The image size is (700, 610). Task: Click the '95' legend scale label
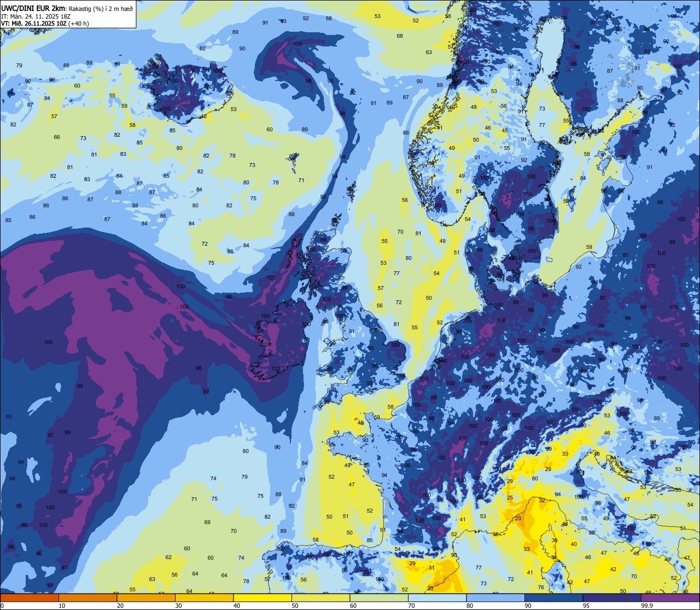pos(586,606)
